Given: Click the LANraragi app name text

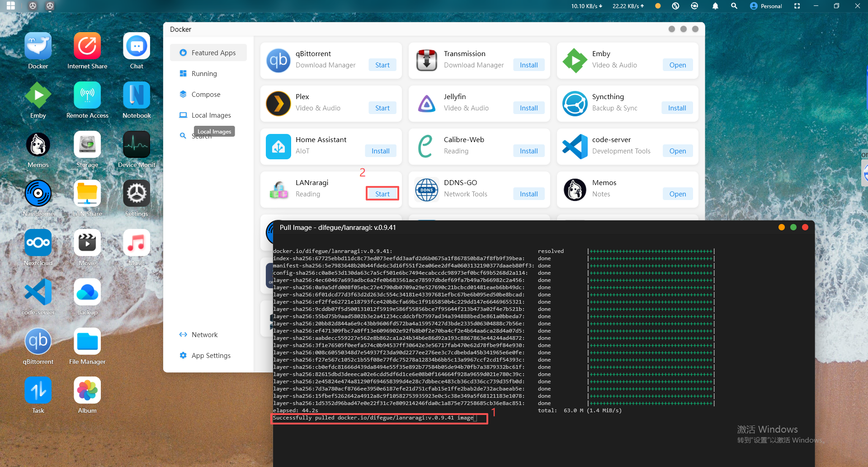Looking at the screenshot, I should pyautogui.click(x=312, y=182).
